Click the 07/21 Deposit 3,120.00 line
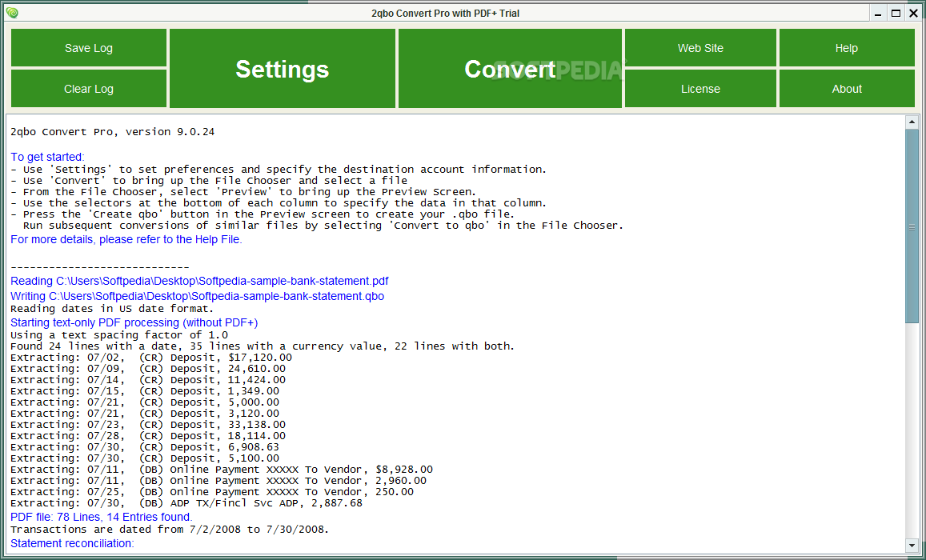This screenshot has width=926, height=560. point(145,414)
